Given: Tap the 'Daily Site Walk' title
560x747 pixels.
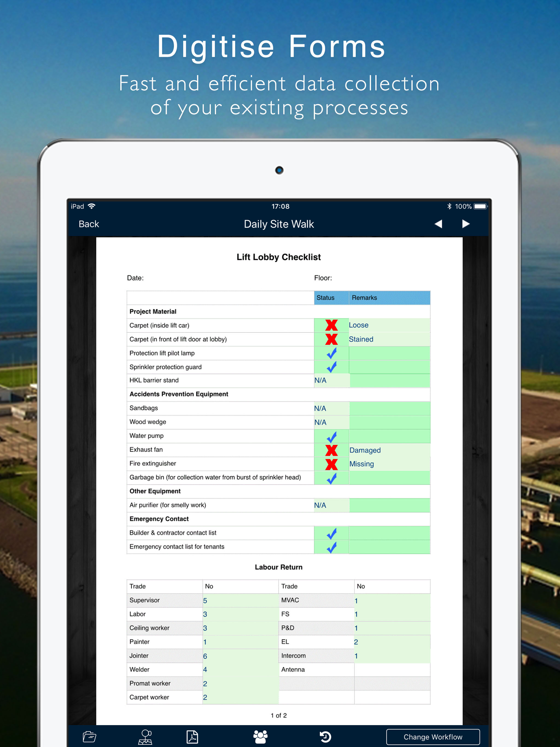Looking at the screenshot, I should coord(279,224).
